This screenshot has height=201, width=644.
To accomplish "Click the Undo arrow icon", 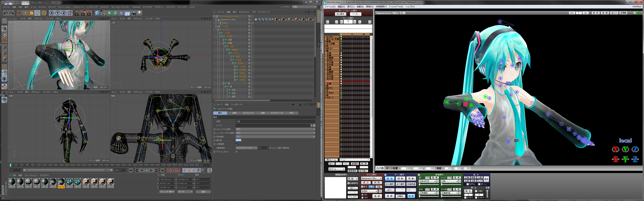I will coord(6,13).
